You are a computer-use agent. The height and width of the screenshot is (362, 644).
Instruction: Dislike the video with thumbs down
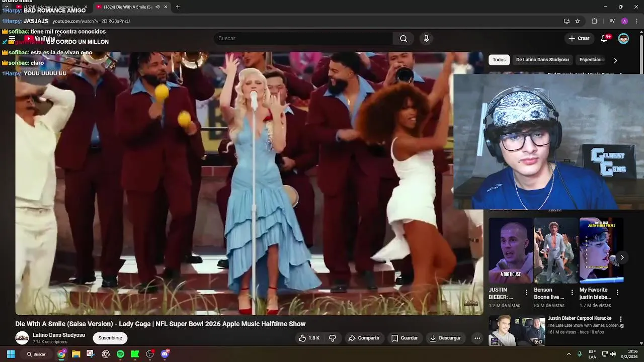click(x=333, y=338)
